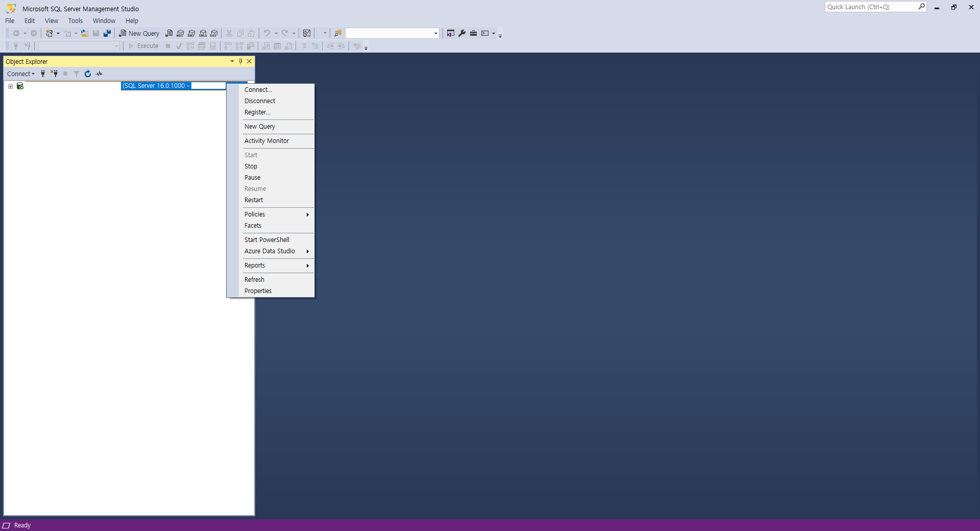The image size is (980, 531).
Task: Click the Object Explorer panel title
Action: [27, 61]
